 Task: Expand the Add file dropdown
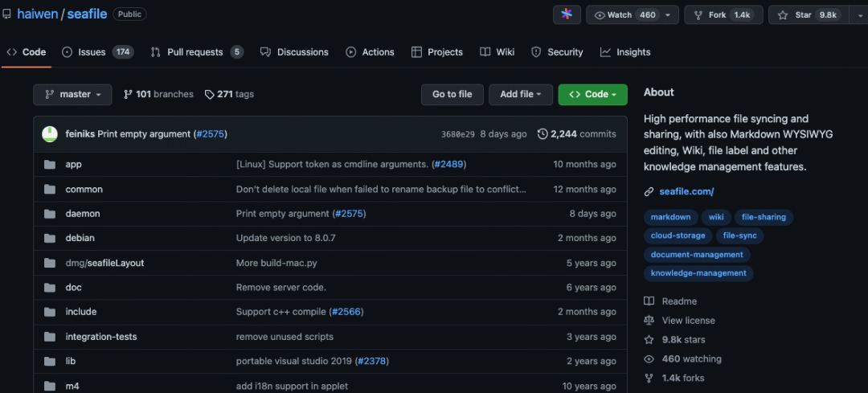(520, 95)
